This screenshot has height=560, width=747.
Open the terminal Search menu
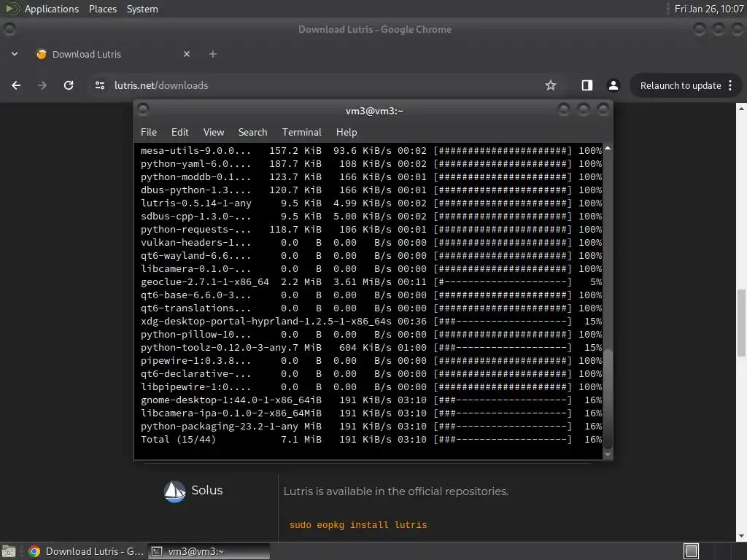[252, 133]
